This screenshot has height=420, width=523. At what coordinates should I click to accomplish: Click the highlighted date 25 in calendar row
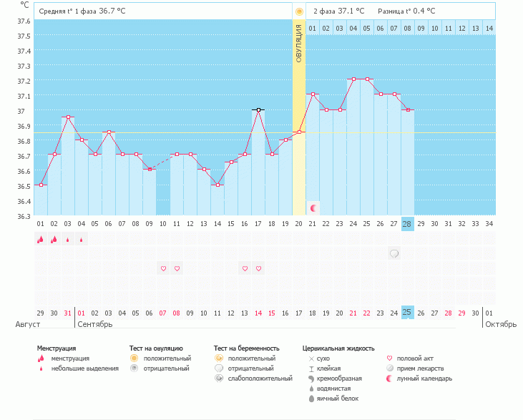click(x=407, y=313)
